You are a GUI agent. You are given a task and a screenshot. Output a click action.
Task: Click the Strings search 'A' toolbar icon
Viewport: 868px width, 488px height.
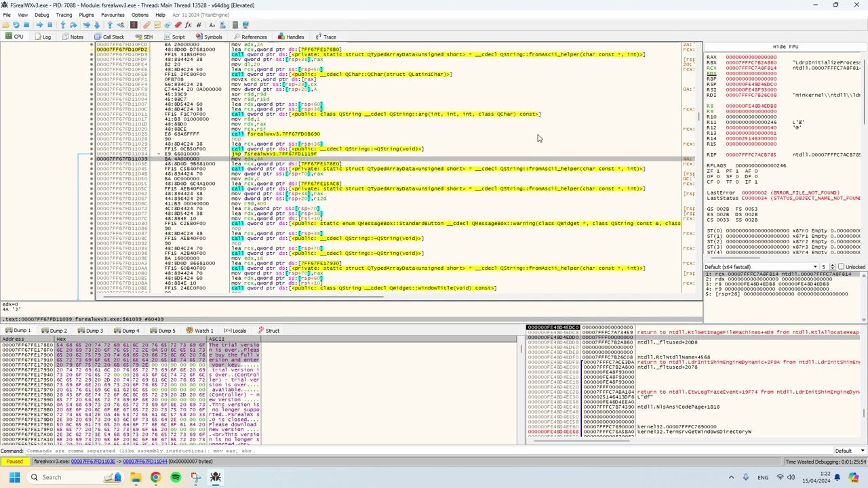coord(212,25)
